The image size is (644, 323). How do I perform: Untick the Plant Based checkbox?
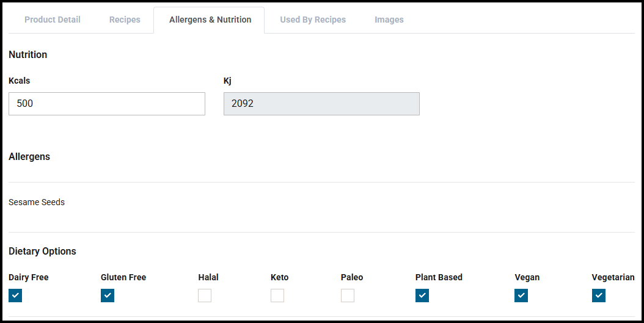pos(422,296)
